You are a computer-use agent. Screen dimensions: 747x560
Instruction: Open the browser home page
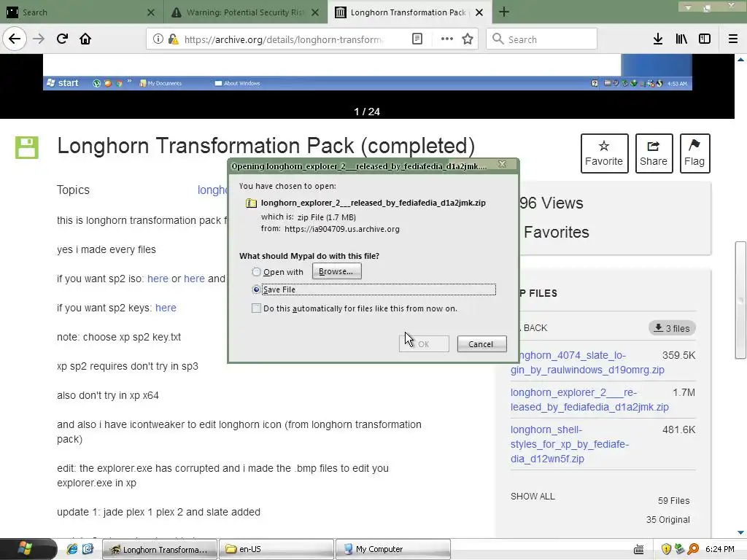(85, 39)
